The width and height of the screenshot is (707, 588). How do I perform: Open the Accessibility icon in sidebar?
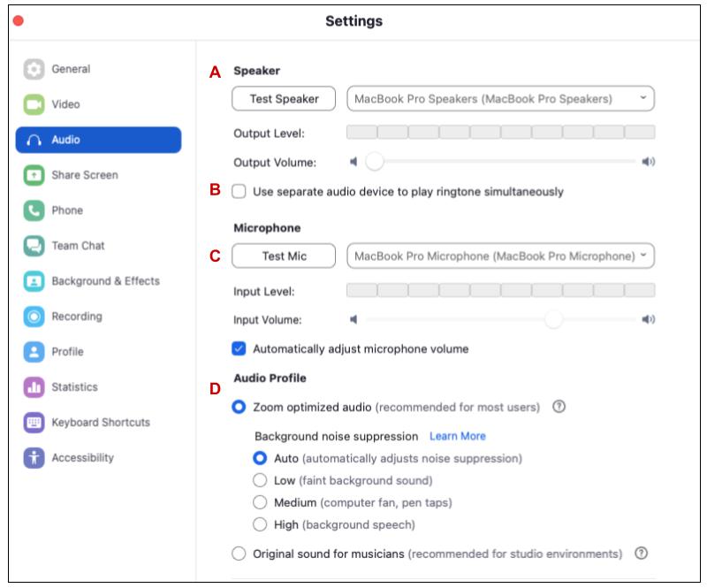[x=34, y=458]
